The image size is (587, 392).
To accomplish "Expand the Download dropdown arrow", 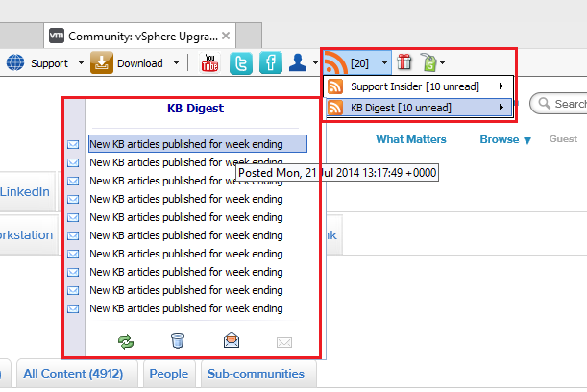I will 176,62.
